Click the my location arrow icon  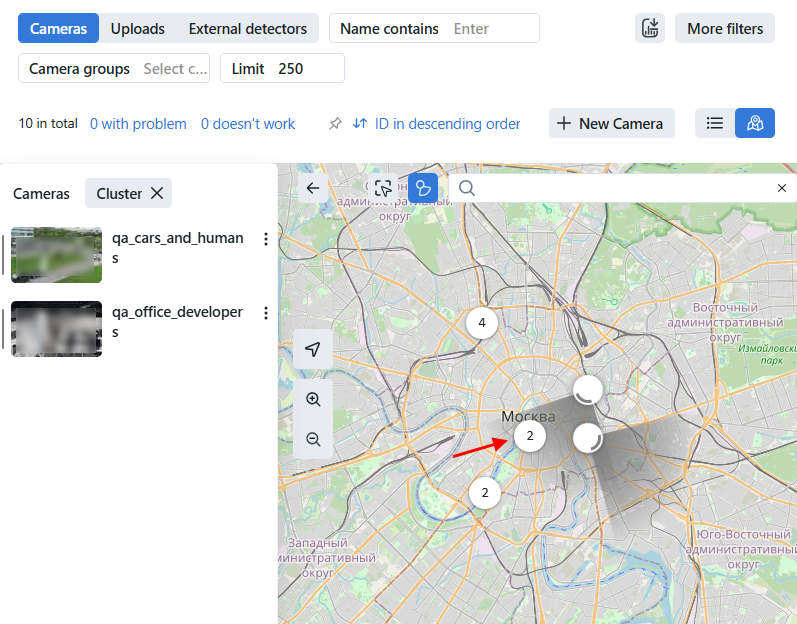point(314,349)
